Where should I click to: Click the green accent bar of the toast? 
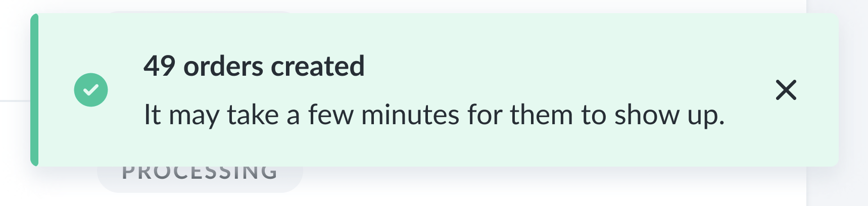[34, 90]
